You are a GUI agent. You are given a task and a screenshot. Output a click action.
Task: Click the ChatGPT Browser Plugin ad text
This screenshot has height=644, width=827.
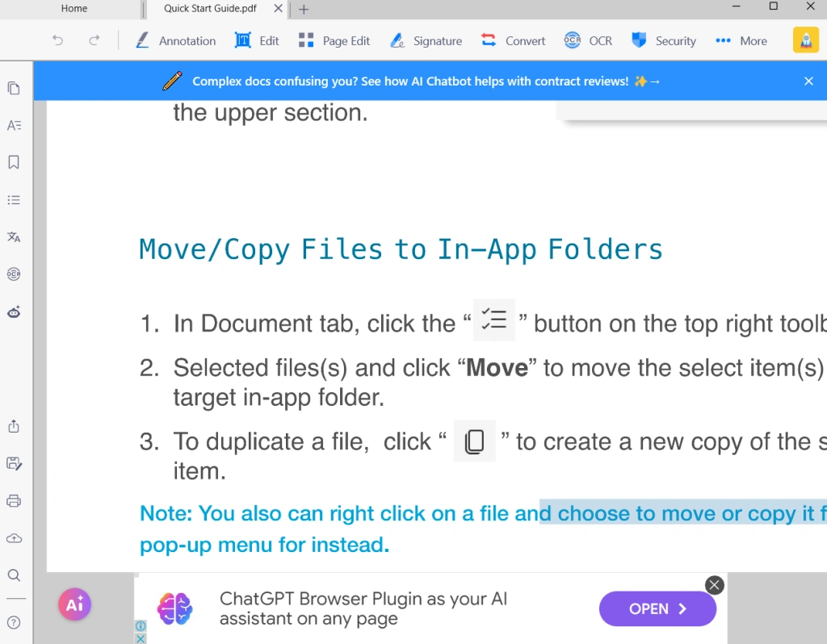pyautogui.click(x=363, y=608)
